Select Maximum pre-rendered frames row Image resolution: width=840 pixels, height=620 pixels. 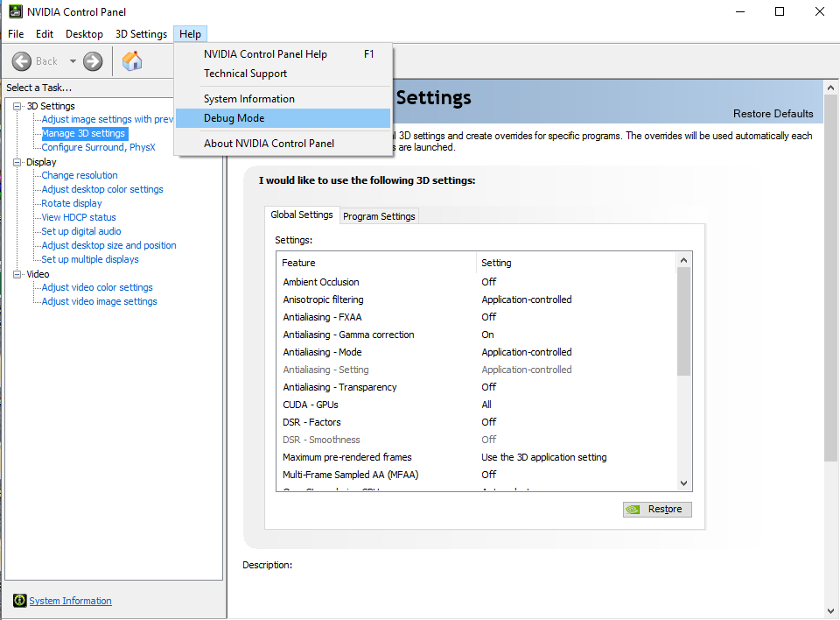(x=477, y=457)
